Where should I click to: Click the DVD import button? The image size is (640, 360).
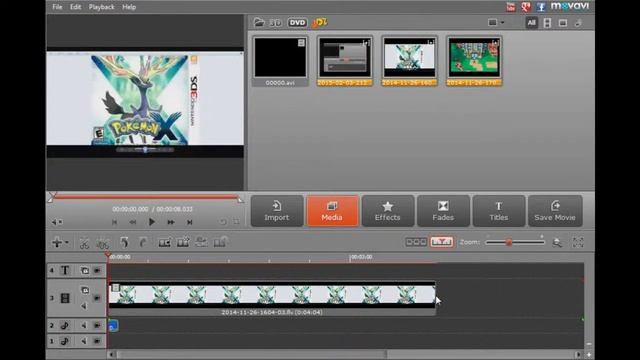pyautogui.click(x=297, y=22)
